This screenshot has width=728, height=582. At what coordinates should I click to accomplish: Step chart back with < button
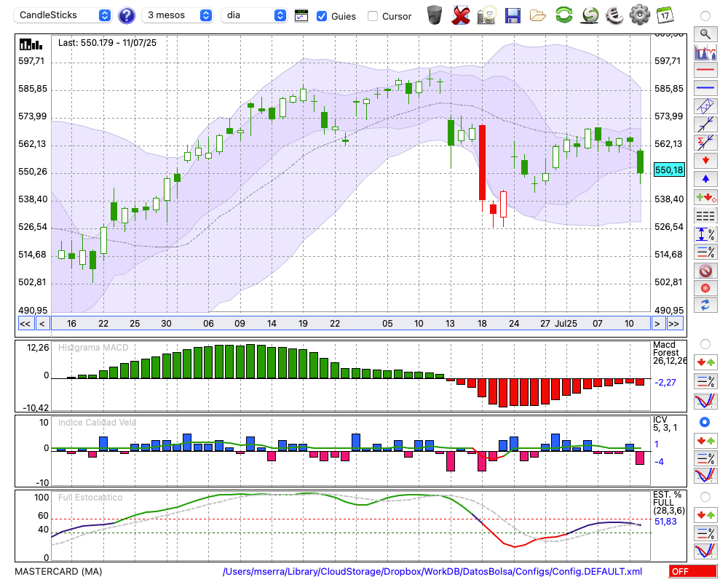click(42, 324)
